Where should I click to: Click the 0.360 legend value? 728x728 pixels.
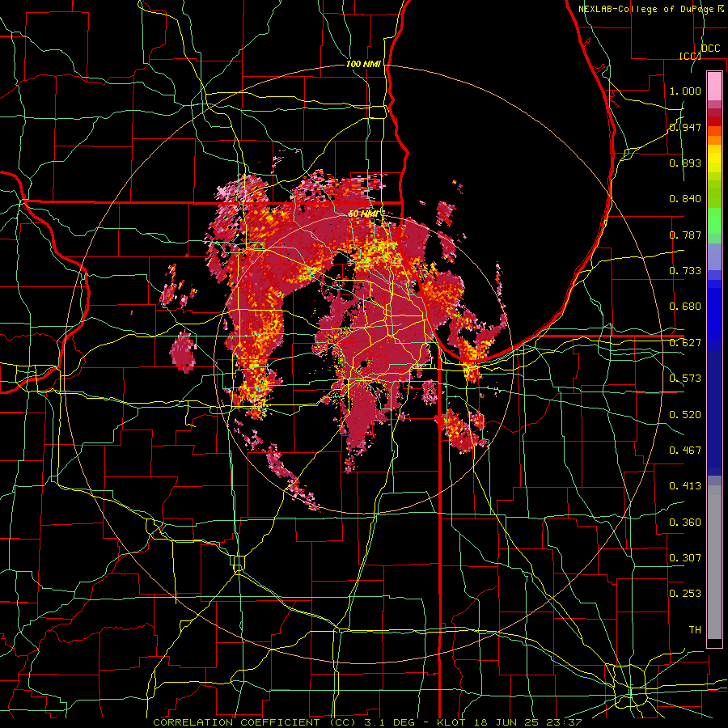(x=685, y=523)
